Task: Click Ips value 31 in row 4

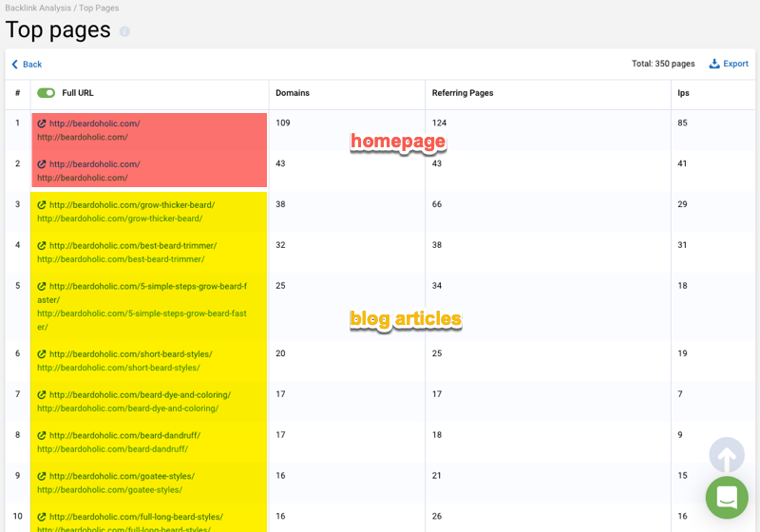Action: coord(682,245)
